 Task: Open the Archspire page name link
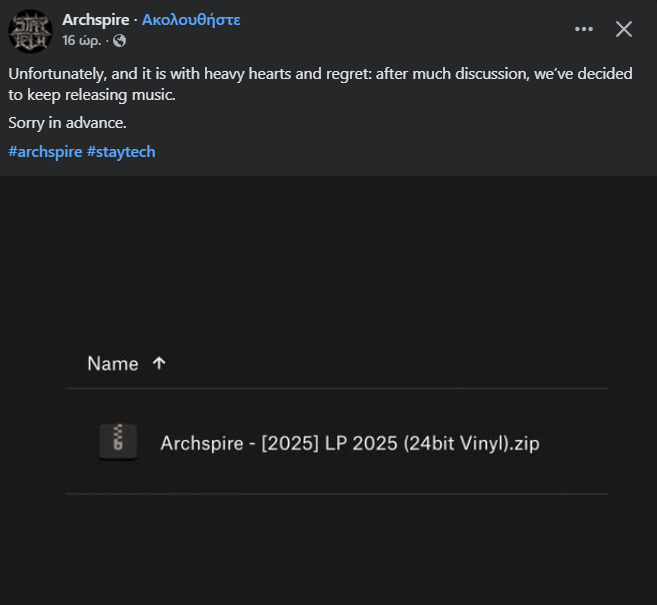click(x=95, y=19)
